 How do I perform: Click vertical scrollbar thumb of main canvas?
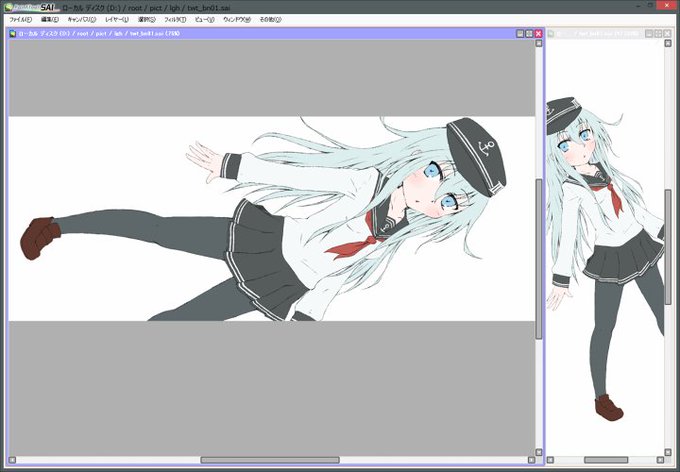pos(539,259)
